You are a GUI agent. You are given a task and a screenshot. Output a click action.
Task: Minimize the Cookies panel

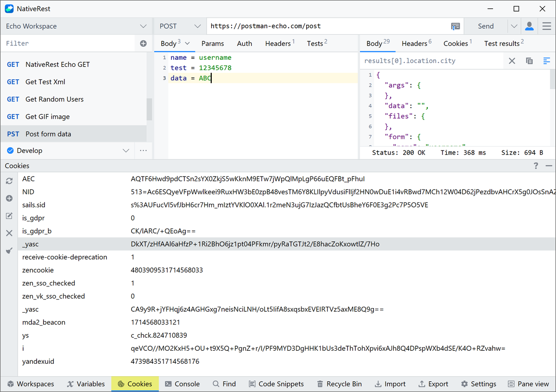(x=549, y=166)
